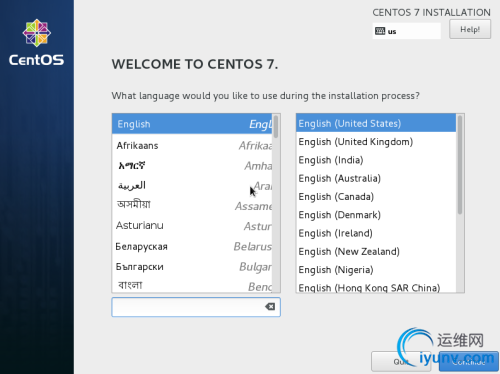Choose English (Canada) locale
Screen dimensions: 500x374
(x=376, y=197)
